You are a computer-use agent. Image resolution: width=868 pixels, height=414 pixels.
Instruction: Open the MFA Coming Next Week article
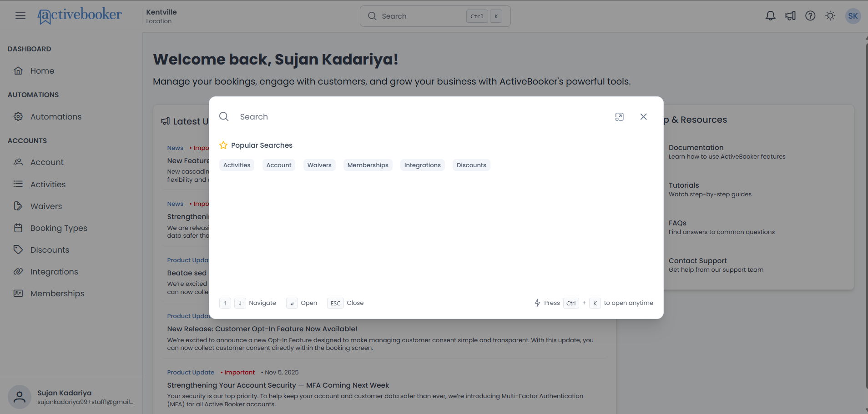click(x=278, y=385)
